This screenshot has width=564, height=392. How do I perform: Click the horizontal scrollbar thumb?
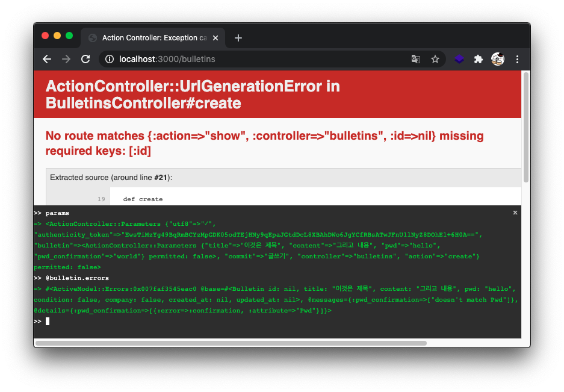point(231,343)
